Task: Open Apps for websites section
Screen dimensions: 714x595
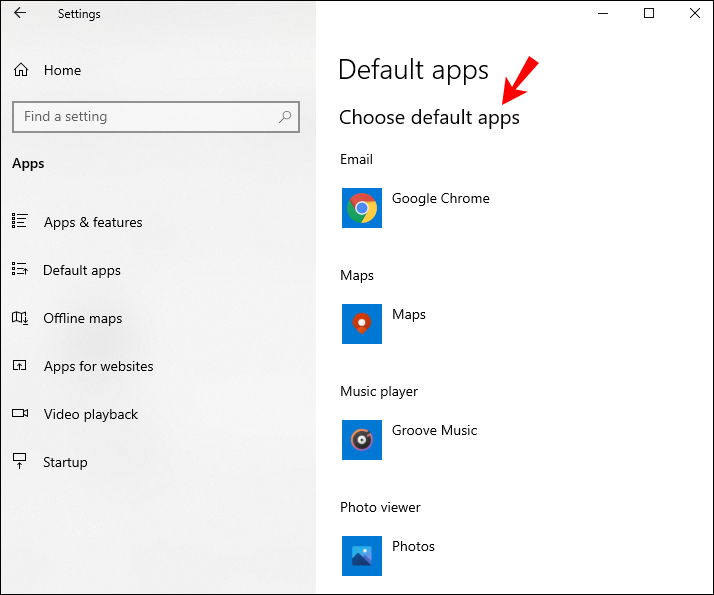Action: pos(98,366)
